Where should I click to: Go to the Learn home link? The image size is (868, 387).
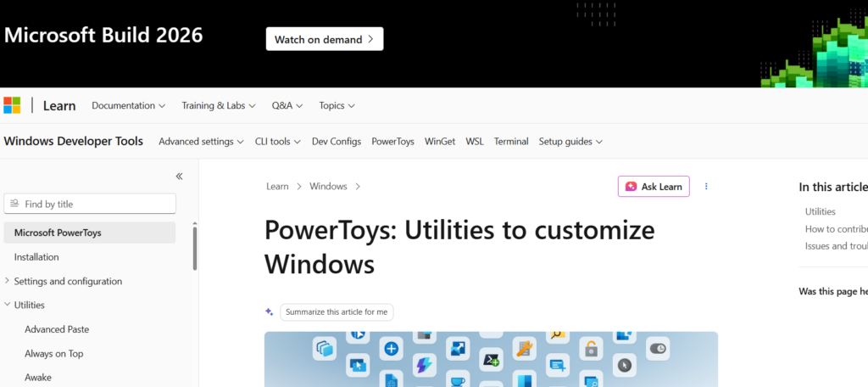tap(59, 105)
